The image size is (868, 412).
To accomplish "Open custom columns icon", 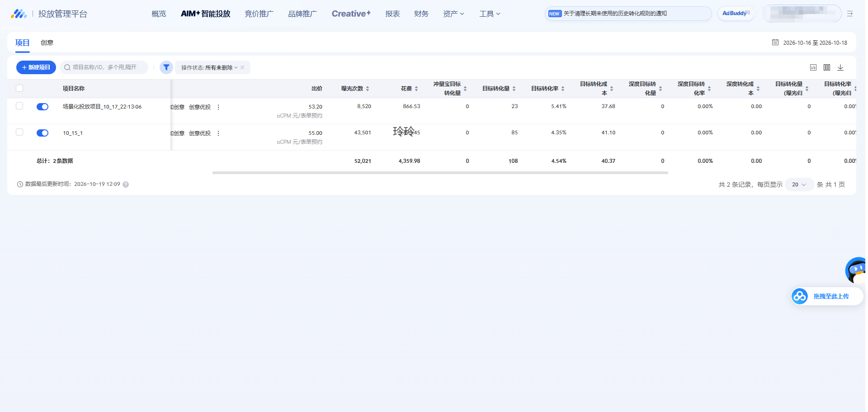I will point(827,67).
